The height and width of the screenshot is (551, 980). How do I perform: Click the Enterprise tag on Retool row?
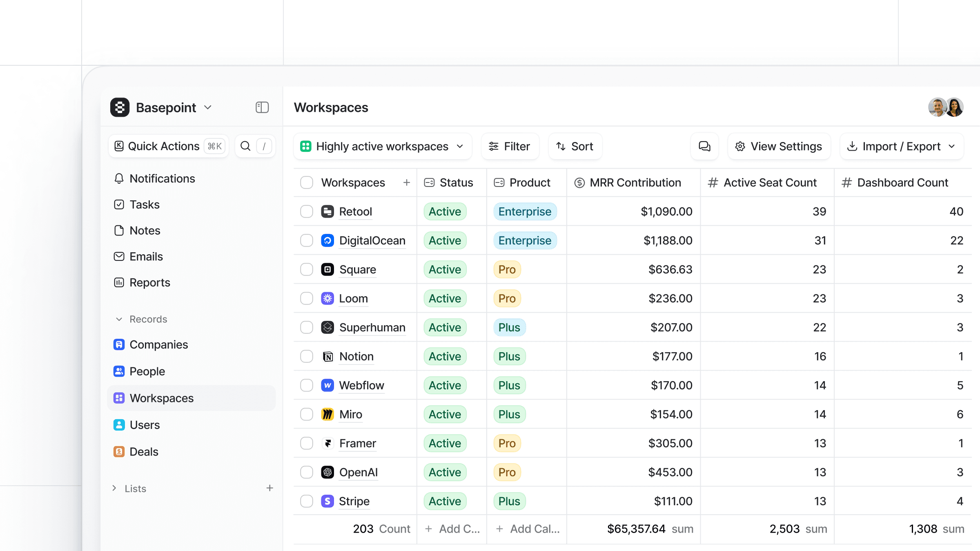525,211
